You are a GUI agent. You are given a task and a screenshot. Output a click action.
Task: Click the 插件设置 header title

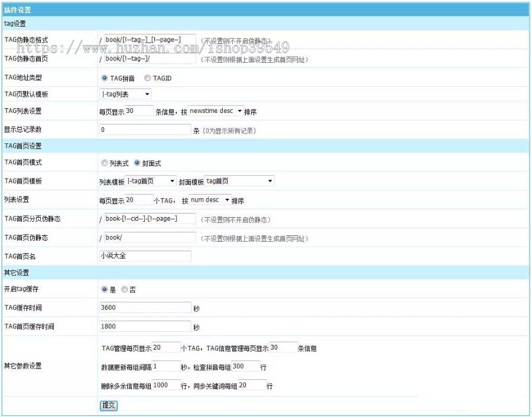point(17,10)
